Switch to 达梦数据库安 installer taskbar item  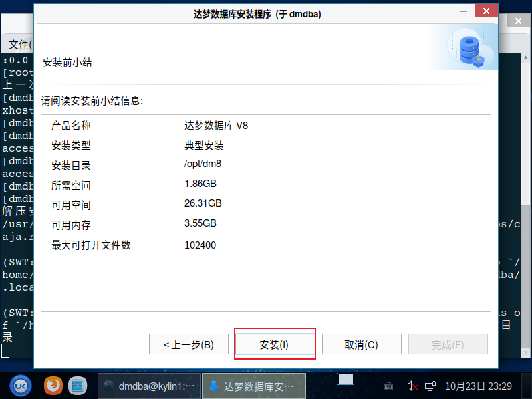pos(254,386)
